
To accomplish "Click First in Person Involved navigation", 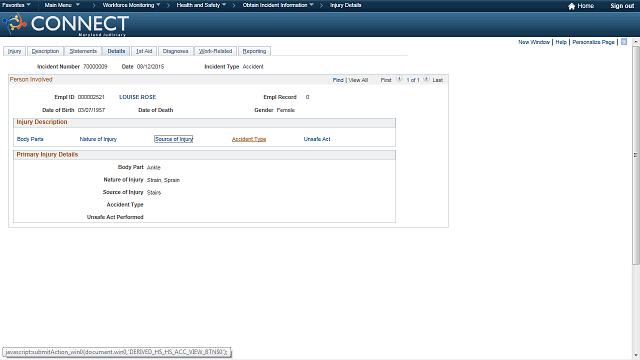I will (x=386, y=80).
